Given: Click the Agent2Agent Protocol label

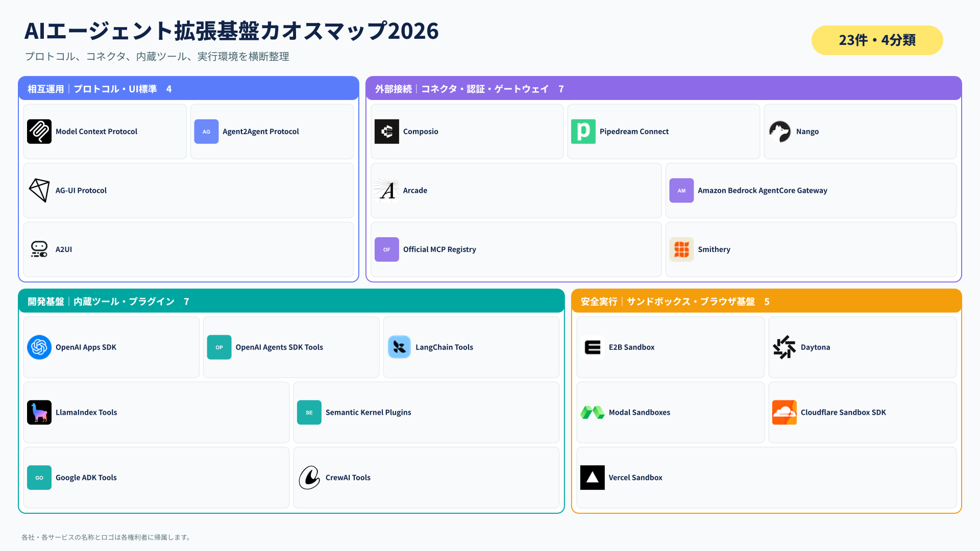Looking at the screenshot, I should click(x=261, y=132).
